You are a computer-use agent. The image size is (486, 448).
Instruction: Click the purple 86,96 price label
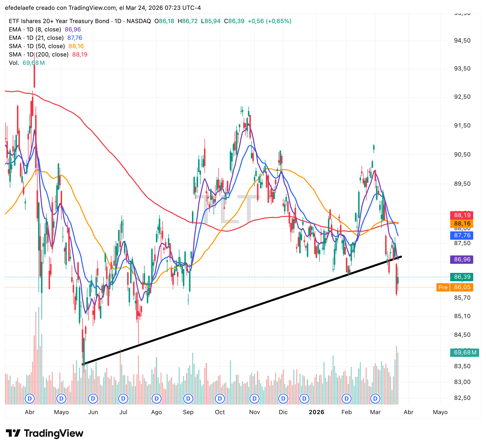tap(462, 259)
